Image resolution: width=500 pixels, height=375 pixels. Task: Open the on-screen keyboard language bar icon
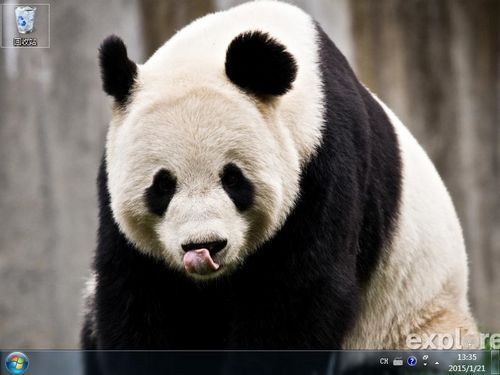tap(398, 361)
